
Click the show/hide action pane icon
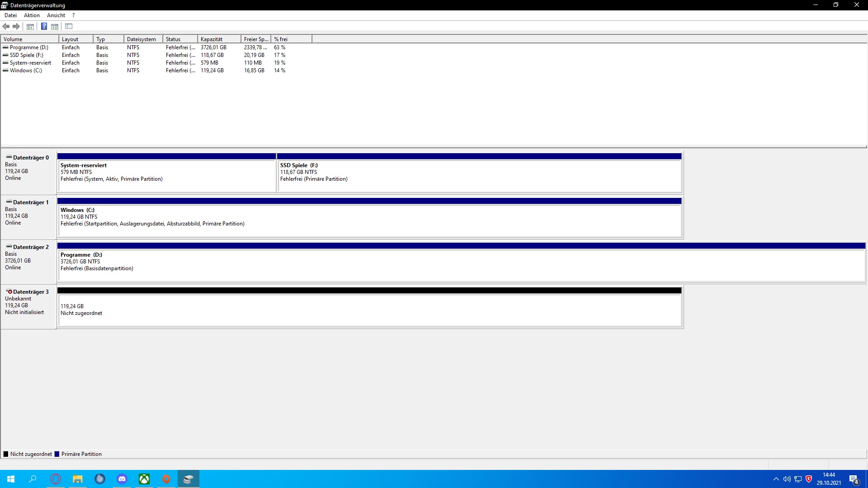coord(55,27)
